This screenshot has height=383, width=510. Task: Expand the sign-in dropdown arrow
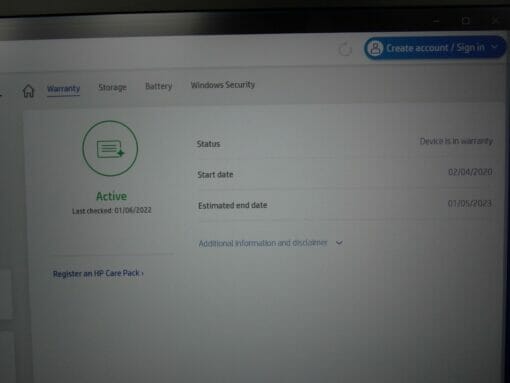click(x=495, y=47)
